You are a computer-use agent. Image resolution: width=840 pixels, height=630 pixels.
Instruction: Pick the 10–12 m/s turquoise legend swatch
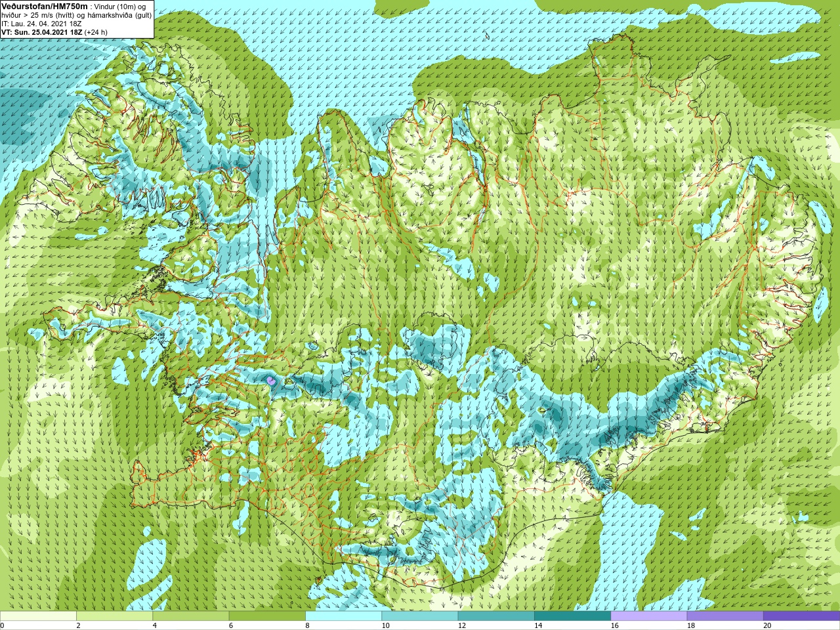[420, 616]
